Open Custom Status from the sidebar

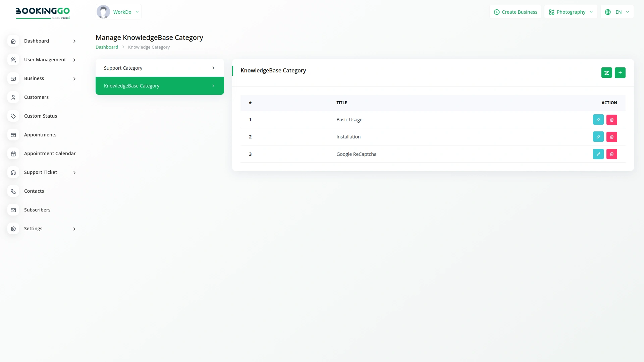tap(13, 116)
